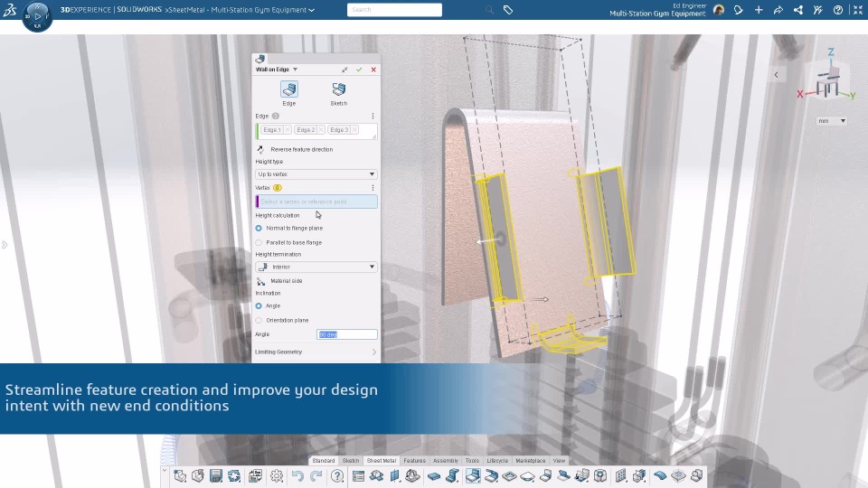The image size is (868, 488).
Task: Remove the Edge.2 selection
Action: 320,130
